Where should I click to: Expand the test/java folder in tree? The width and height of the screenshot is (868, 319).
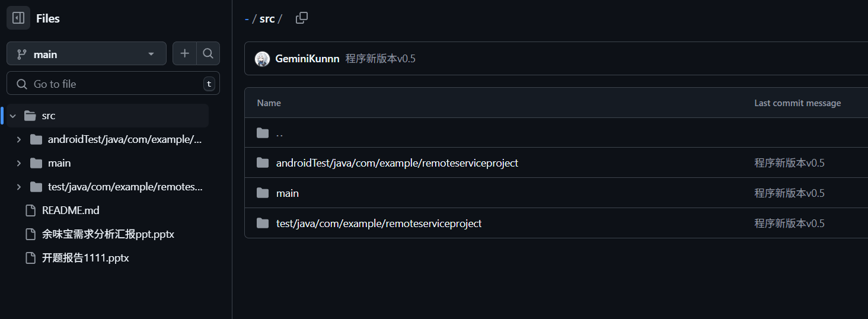(x=18, y=187)
